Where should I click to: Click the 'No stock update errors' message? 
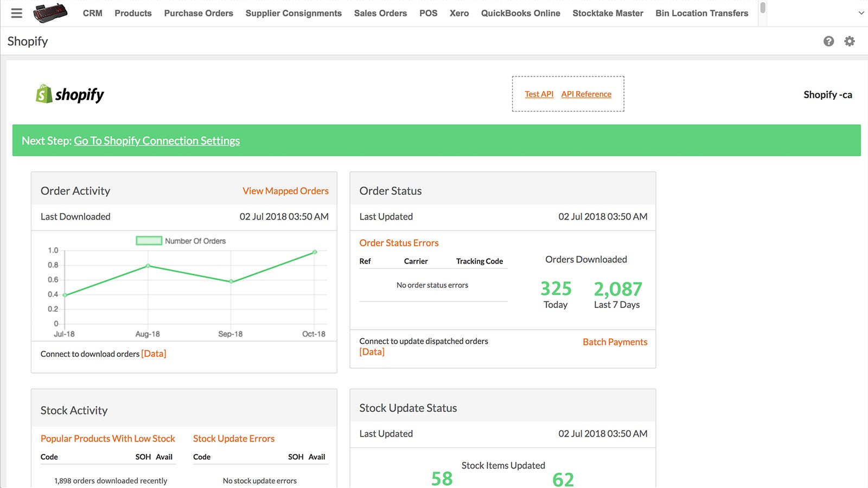[260, 481]
